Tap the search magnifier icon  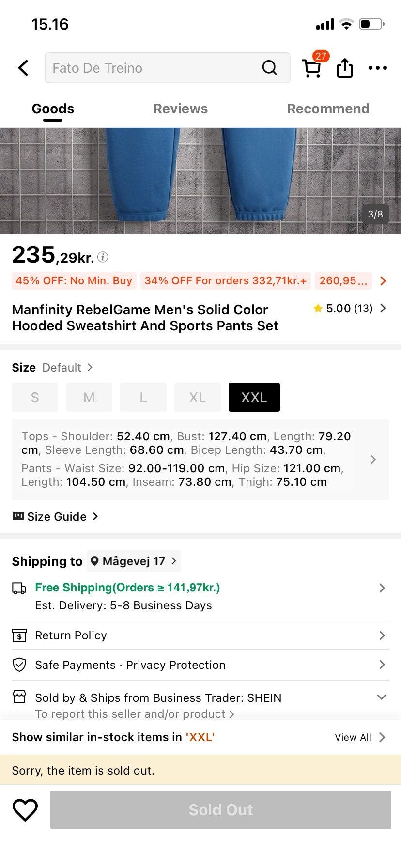click(x=270, y=68)
